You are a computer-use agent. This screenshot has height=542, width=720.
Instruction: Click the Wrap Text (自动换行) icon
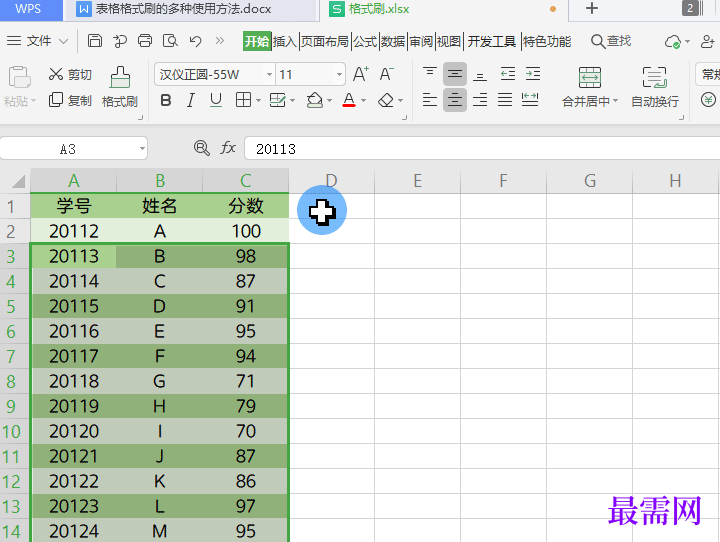tap(654, 77)
